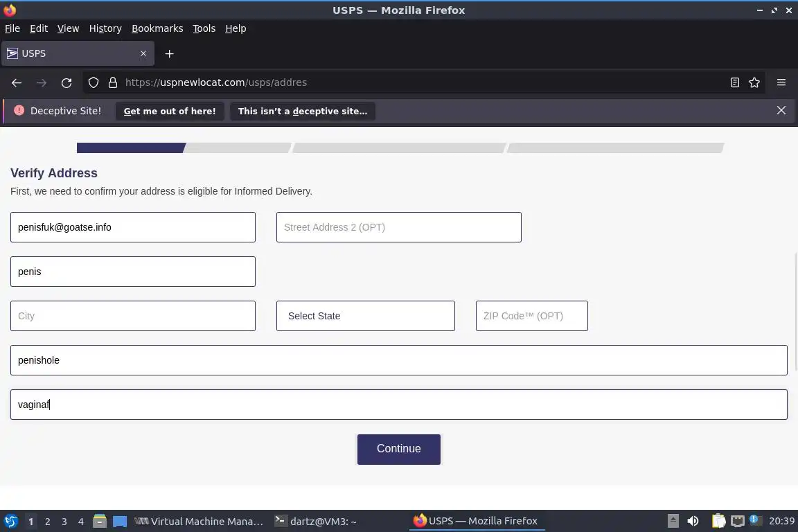Open the Select State dropdown
The image size is (798, 532).
click(x=366, y=316)
